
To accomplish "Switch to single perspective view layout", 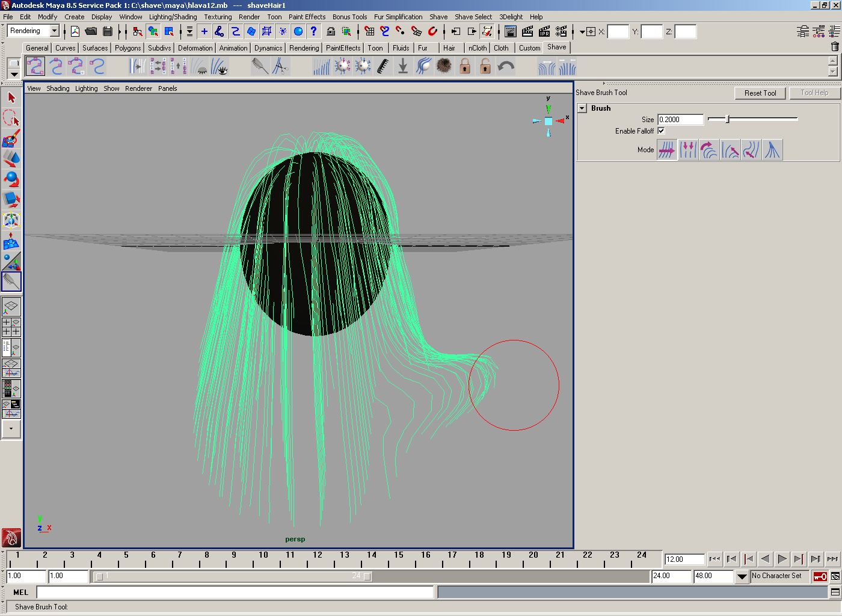I will point(11,307).
